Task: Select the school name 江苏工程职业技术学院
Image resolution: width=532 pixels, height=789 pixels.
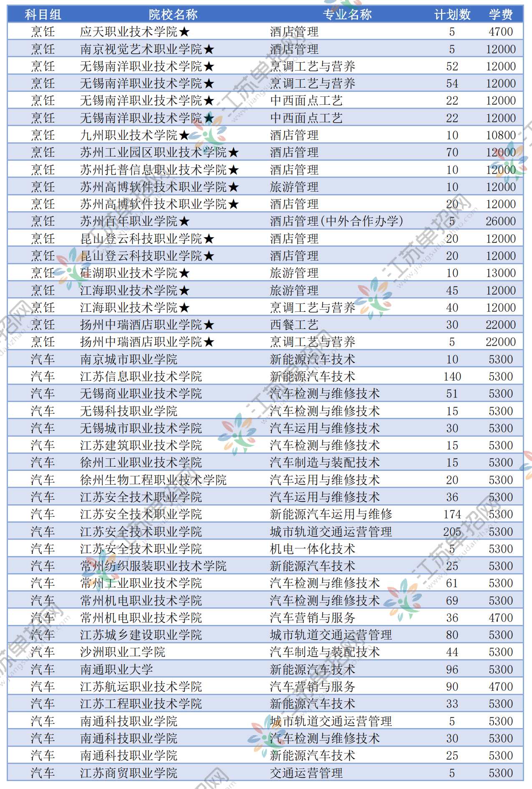Action: tap(141, 704)
